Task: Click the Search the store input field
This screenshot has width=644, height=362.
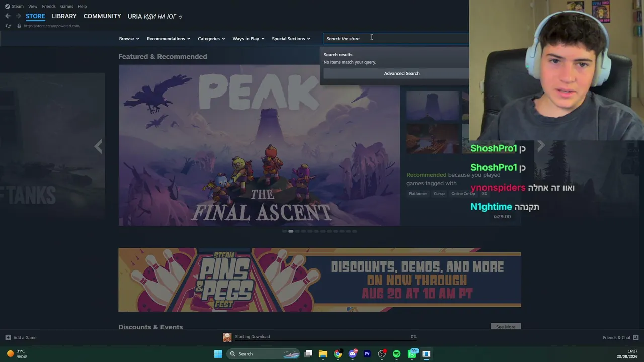Action: click(x=395, y=39)
